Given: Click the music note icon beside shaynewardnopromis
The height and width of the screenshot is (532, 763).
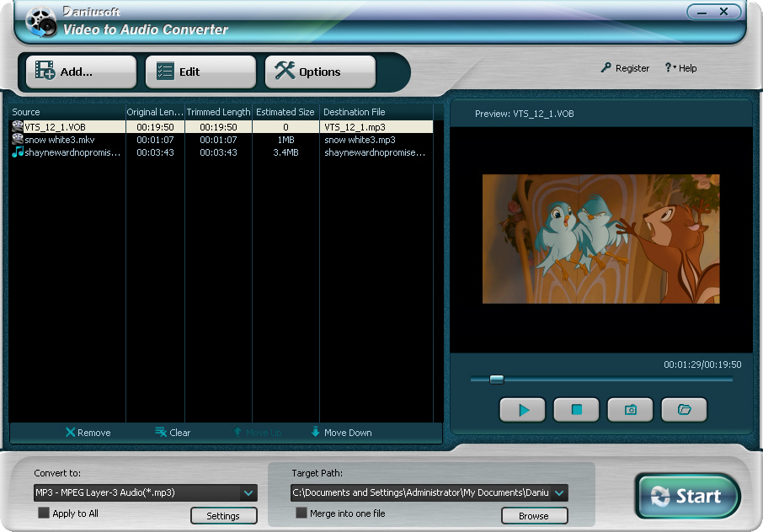Looking at the screenshot, I should point(18,152).
